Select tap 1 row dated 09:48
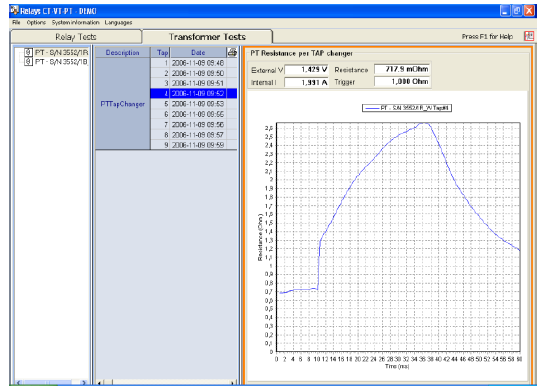The image size is (541, 392). [x=194, y=63]
